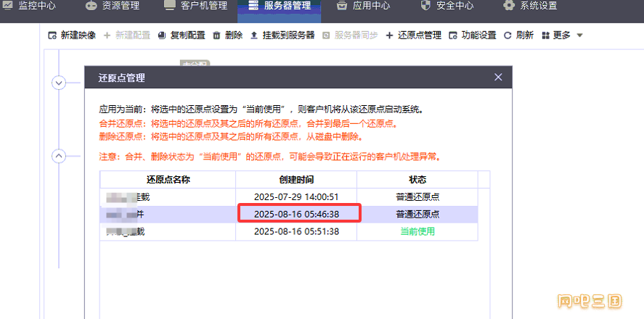
Task: Open the 更多 dropdown menu
Action: click(562, 36)
